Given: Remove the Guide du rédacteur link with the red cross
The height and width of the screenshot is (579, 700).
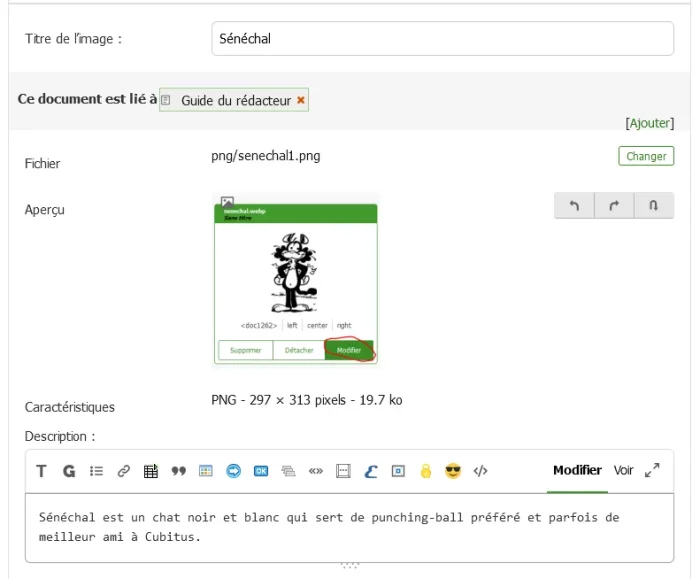Looking at the screenshot, I should point(301,100).
